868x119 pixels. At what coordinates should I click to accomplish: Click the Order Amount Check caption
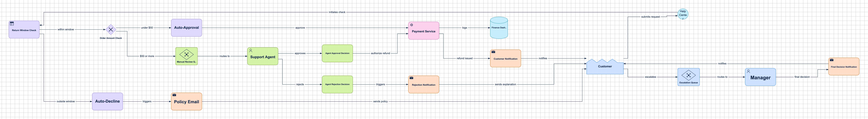point(111,38)
